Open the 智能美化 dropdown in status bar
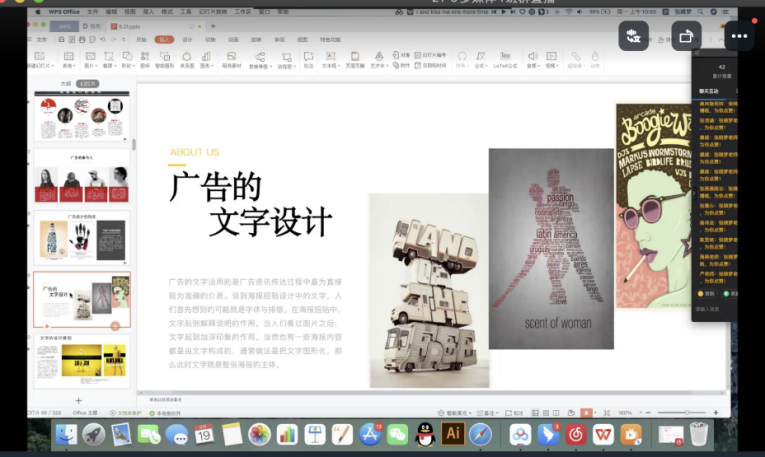 coord(455,413)
